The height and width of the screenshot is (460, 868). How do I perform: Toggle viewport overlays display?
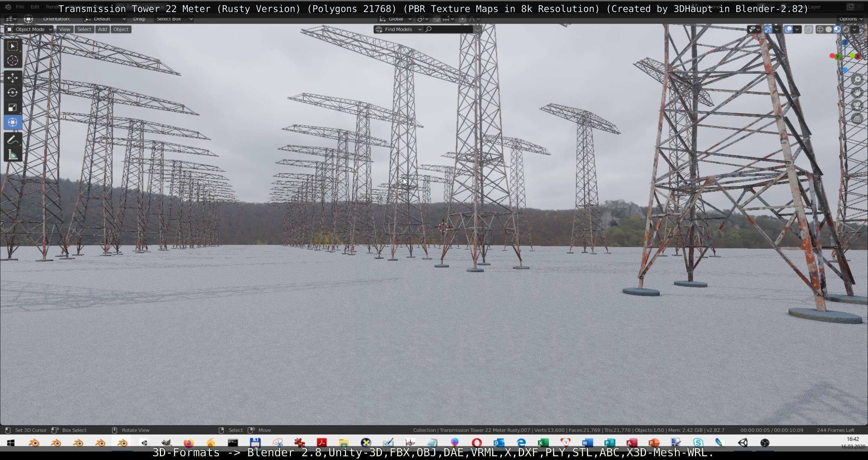pyautogui.click(x=788, y=29)
